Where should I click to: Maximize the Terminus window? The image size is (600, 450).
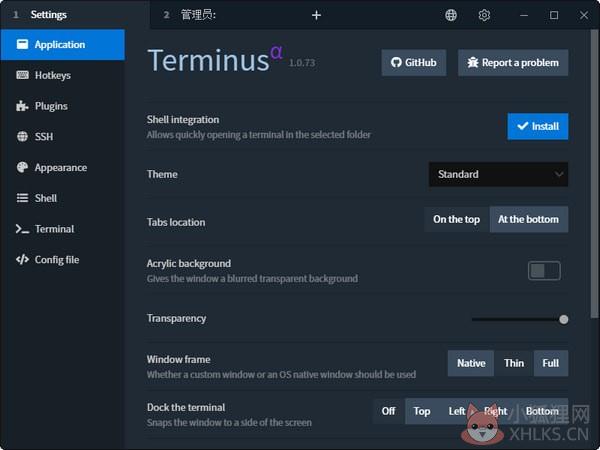point(554,15)
